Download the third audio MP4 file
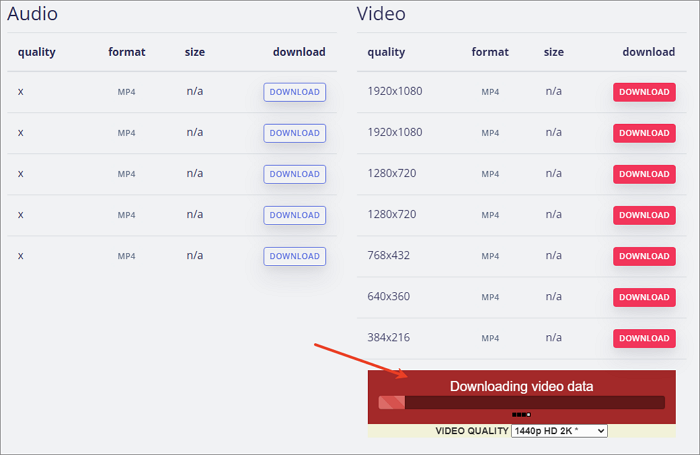The width and height of the screenshot is (700, 455). [295, 174]
